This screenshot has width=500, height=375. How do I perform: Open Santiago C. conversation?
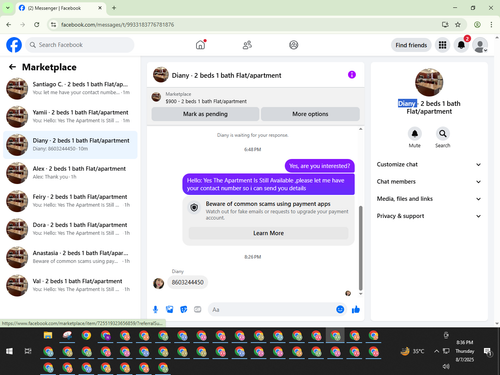[70, 88]
